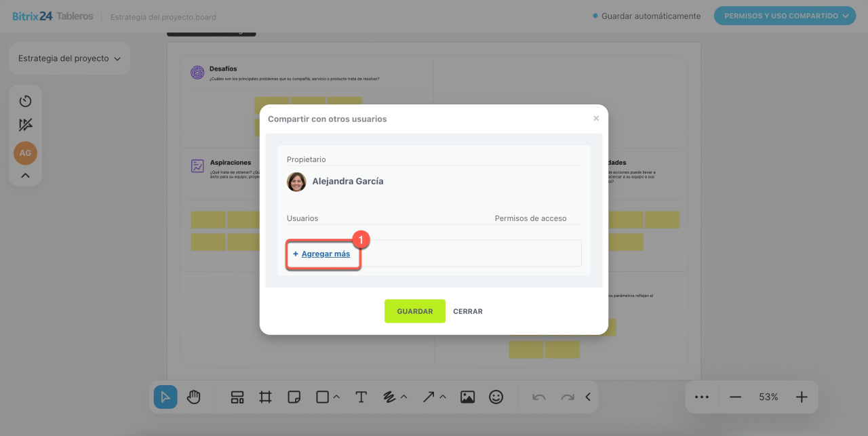Image resolution: width=868 pixels, height=436 pixels.
Task: Select the frame tool
Action: (265, 397)
